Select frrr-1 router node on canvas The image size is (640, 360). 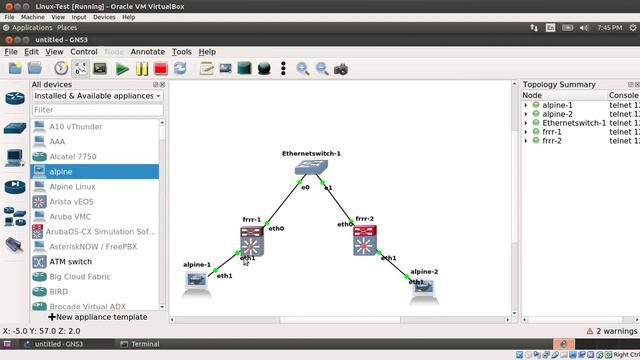[x=252, y=242]
